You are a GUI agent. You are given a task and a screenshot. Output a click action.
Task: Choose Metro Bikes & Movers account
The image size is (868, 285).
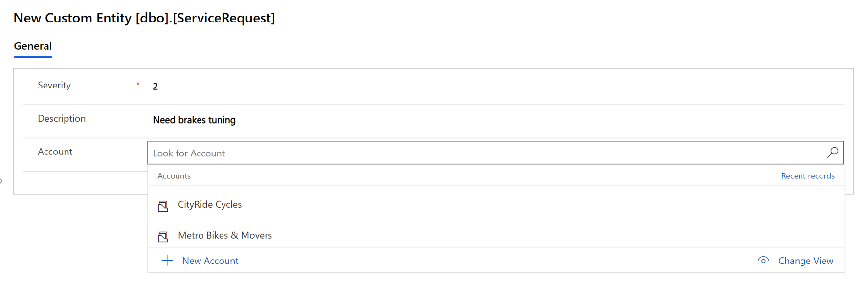(x=225, y=235)
